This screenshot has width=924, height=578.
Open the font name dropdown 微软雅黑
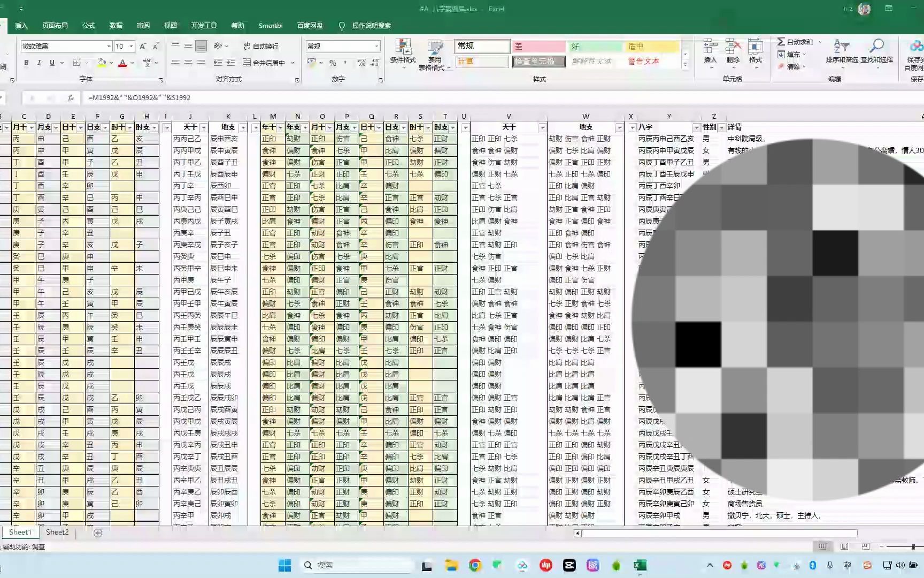(x=109, y=46)
